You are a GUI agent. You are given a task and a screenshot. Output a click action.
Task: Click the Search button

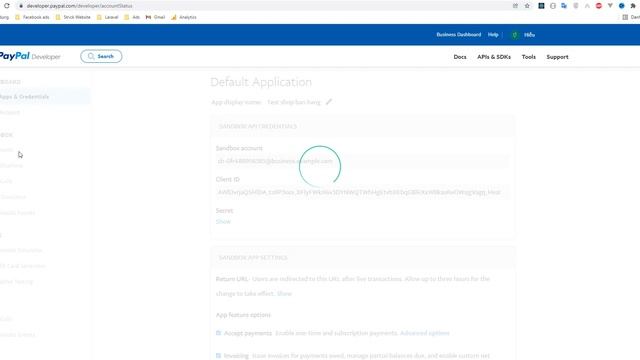(101, 56)
